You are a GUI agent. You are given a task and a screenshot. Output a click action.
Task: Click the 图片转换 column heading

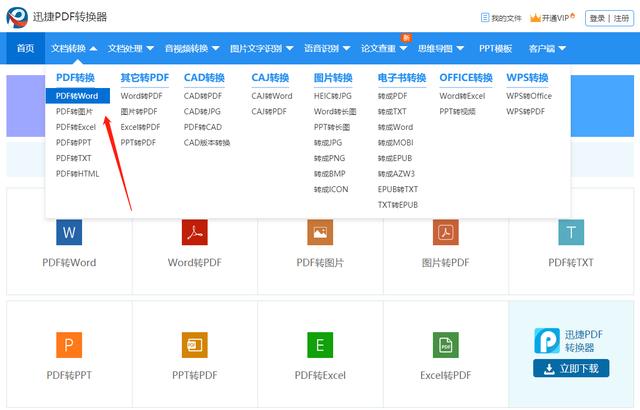tap(333, 78)
